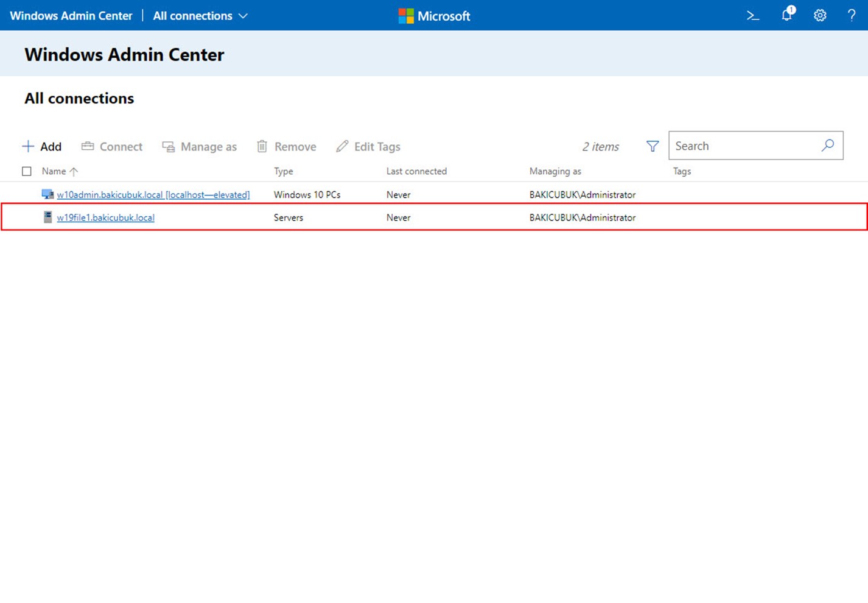868x603 pixels.
Task: Click Windows Admin Center header title
Action: (x=71, y=16)
